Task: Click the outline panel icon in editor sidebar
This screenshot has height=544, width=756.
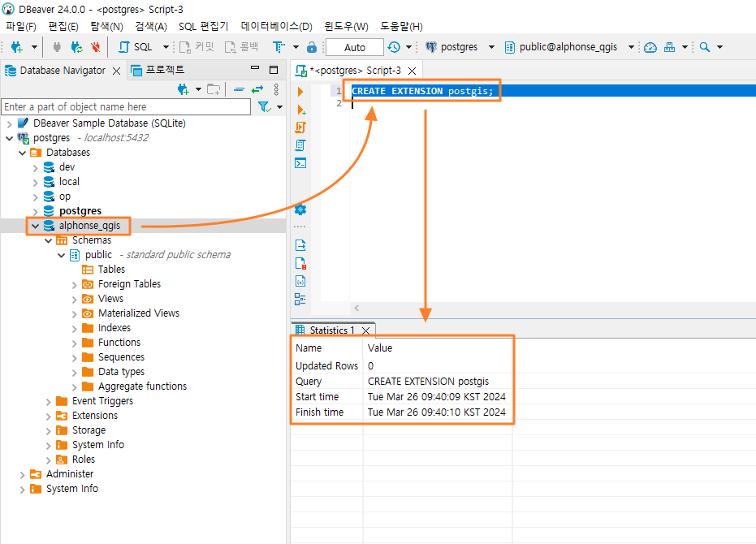Action: [x=300, y=299]
